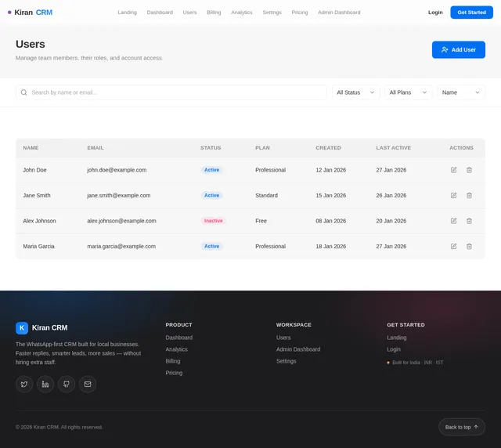This screenshot has width=501, height=448.
Task: Click the Free plan cell
Action: point(261,221)
